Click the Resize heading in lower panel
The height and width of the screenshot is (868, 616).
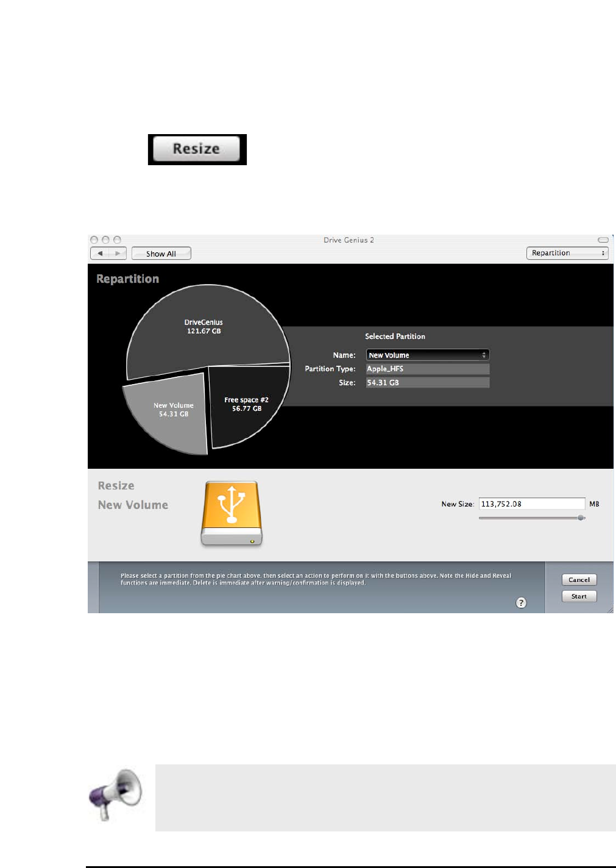pos(116,486)
